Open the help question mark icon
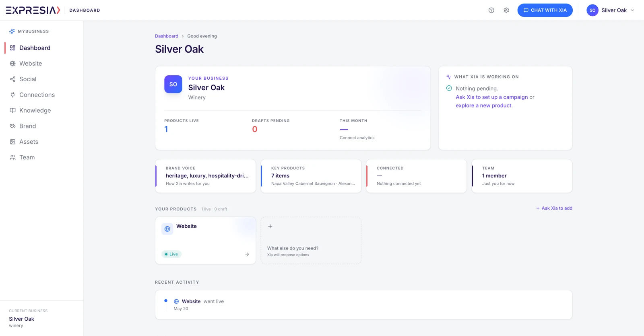 (491, 10)
